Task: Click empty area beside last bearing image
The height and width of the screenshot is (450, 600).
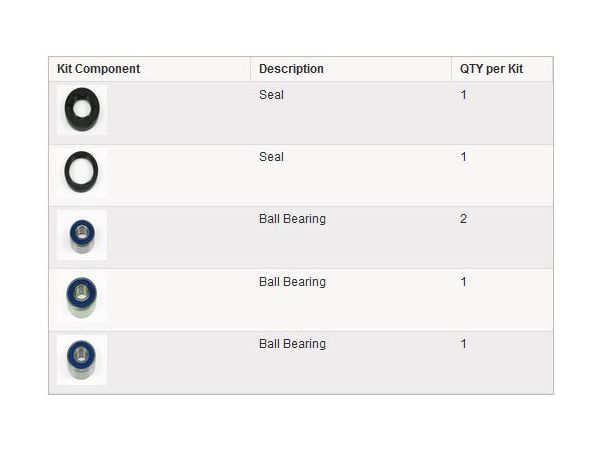Action: [x=178, y=362]
